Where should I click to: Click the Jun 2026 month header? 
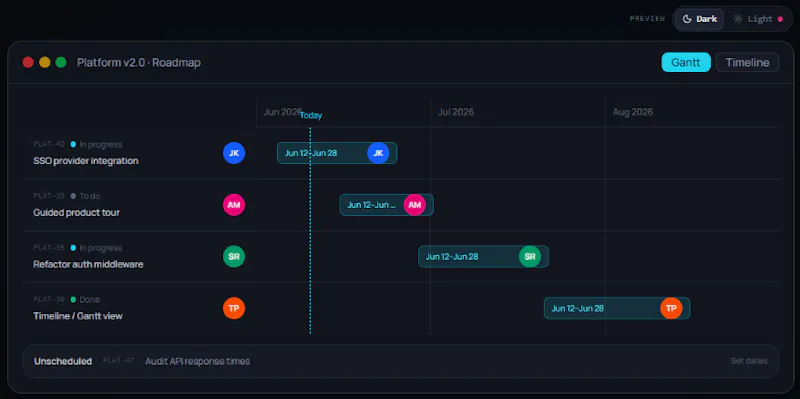click(282, 112)
